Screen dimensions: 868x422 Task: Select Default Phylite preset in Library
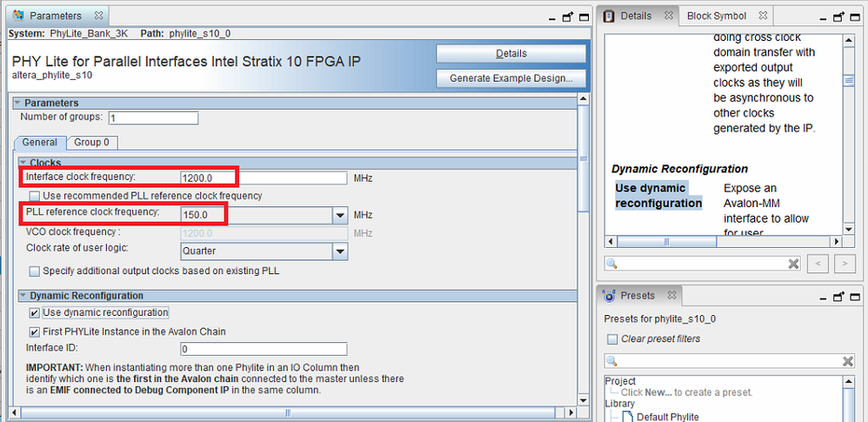(x=668, y=417)
